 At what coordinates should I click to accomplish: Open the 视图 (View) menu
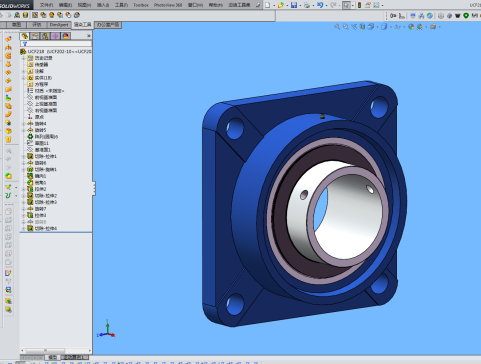click(x=84, y=5)
